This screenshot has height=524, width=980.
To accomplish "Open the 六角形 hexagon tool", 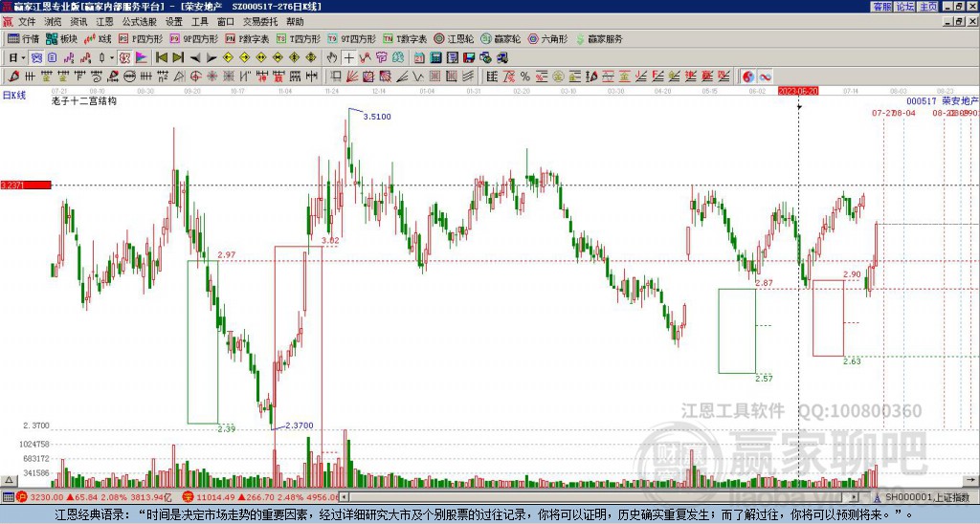I will pos(547,38).
